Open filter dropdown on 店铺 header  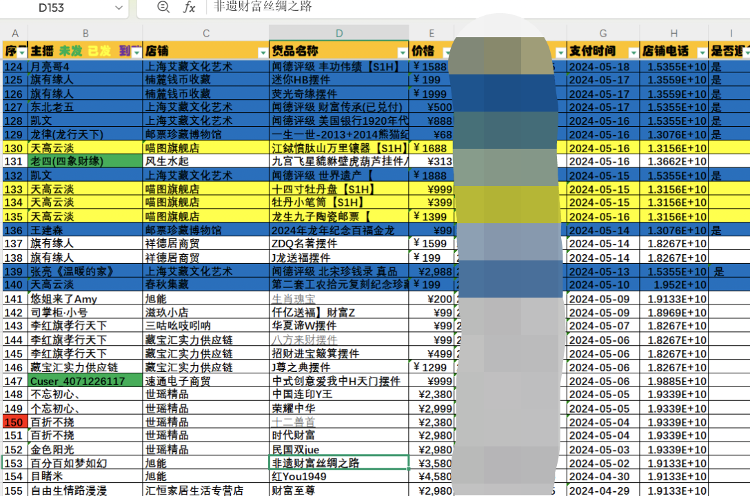pos(262,51)
